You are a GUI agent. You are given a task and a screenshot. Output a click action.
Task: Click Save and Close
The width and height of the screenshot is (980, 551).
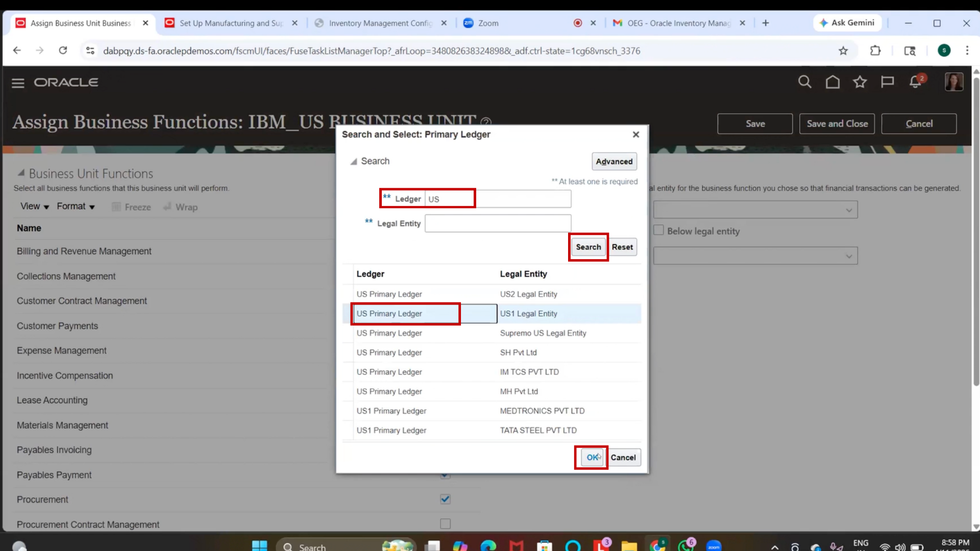[837, 124]
